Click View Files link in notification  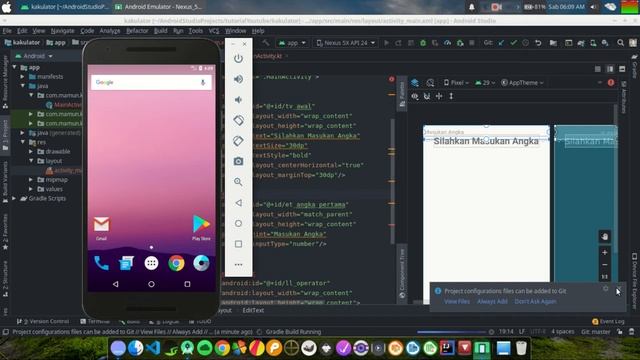pos(457,302)
